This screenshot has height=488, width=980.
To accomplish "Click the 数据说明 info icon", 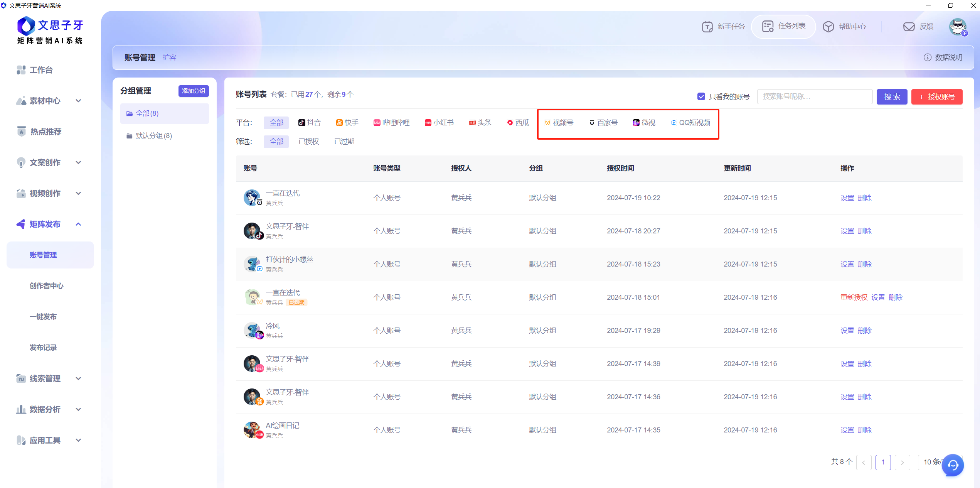I will pos(927,57).
